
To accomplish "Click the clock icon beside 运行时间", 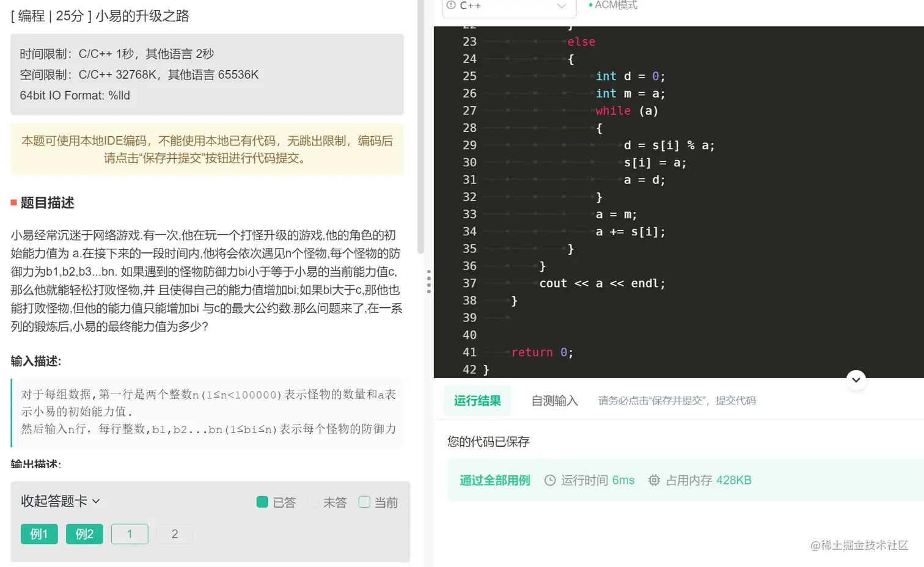I will pyautogui.click(x=550, y=480).
